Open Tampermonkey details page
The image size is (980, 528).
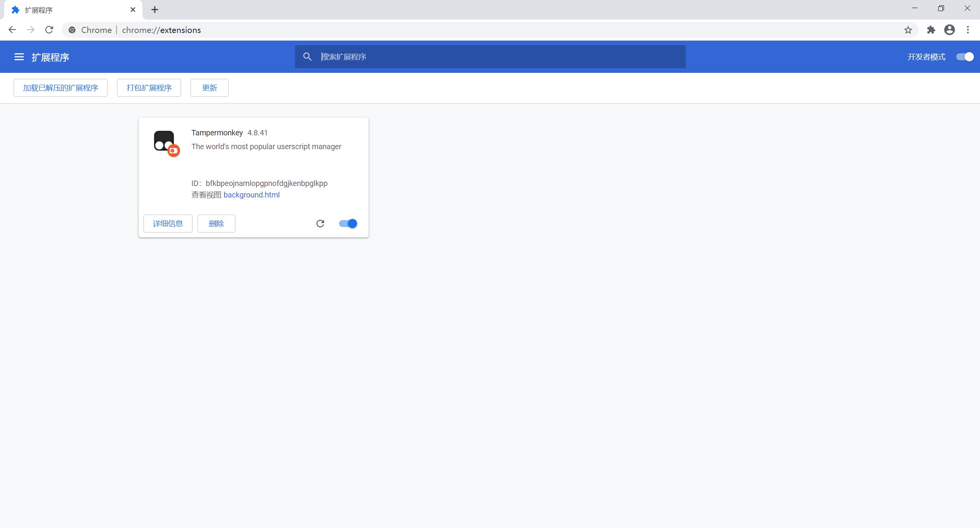pyautogui.click(x=168, y=224)
